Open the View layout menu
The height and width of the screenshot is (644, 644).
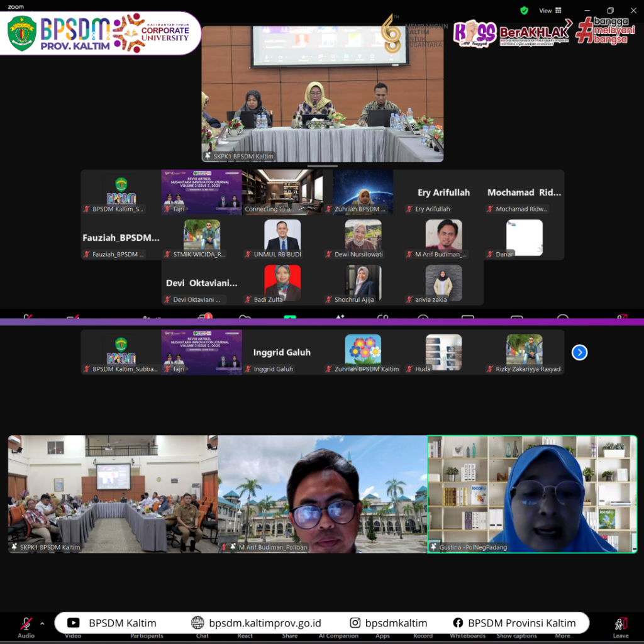click(x=550, y=11)
